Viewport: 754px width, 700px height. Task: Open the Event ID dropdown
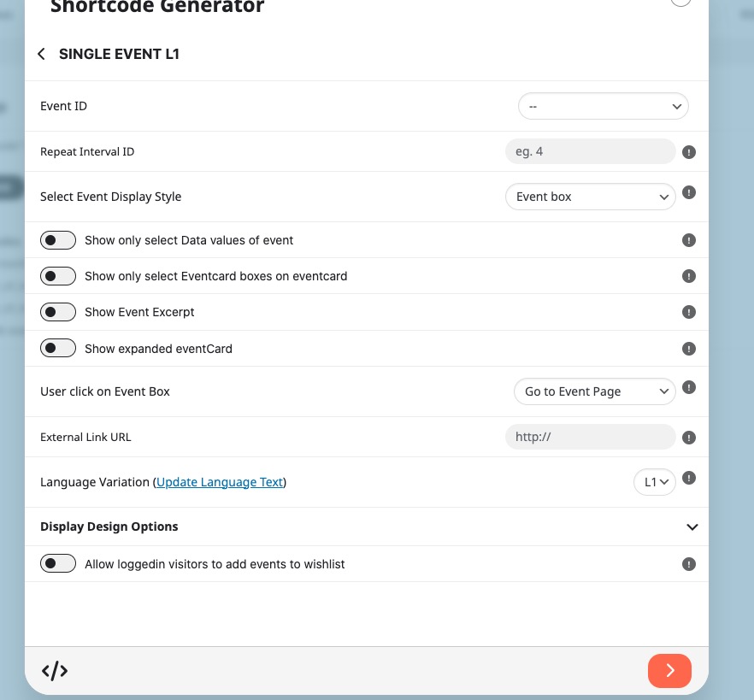(x=603, y=106)
